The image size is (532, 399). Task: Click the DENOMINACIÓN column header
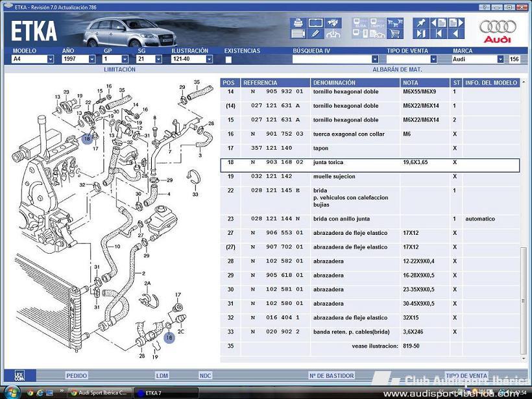pos(356,83)
